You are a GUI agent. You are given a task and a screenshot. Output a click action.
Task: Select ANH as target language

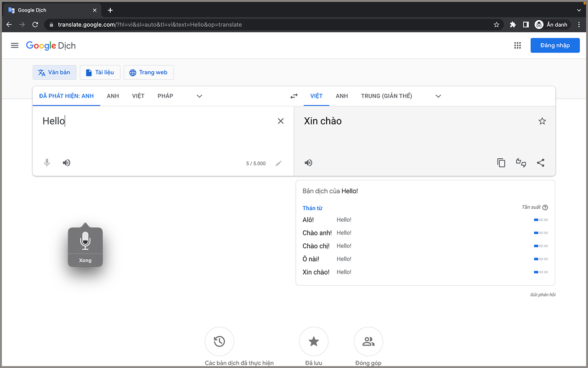pyautogui.click(x=342, y=96)
